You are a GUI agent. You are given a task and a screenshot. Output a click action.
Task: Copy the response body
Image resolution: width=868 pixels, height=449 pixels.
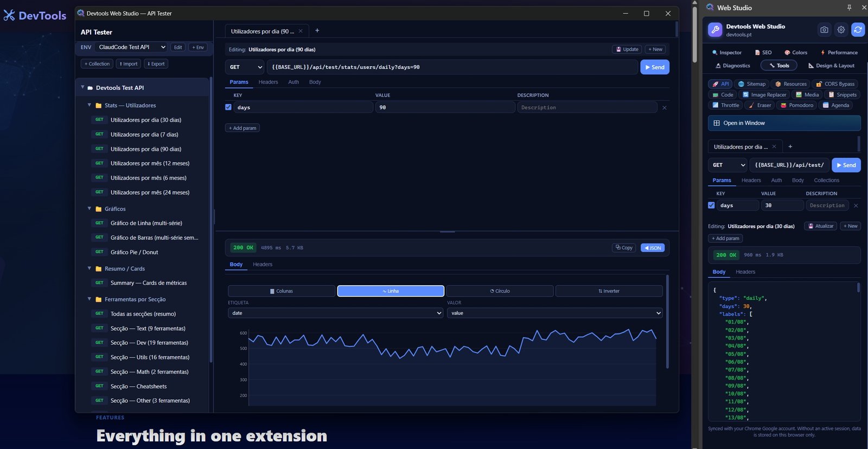[x=623, y=248]
